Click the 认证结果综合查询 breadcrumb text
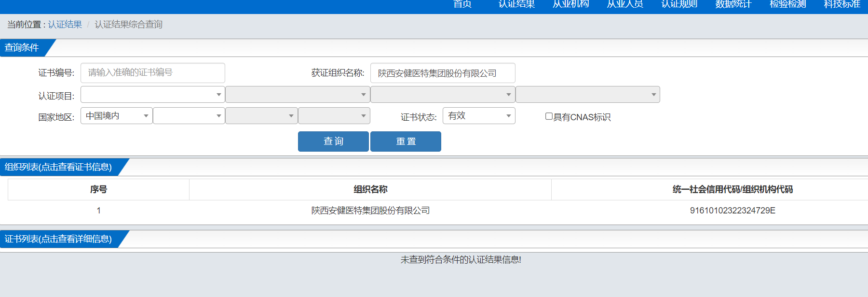 (x=128, y=25)
